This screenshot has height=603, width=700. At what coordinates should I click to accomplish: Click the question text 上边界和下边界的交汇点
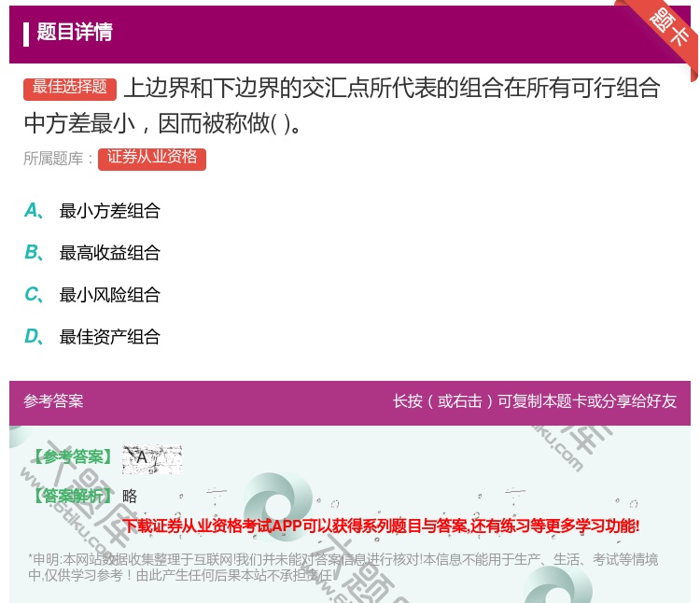pyautogui.click(x=342, y=105)
